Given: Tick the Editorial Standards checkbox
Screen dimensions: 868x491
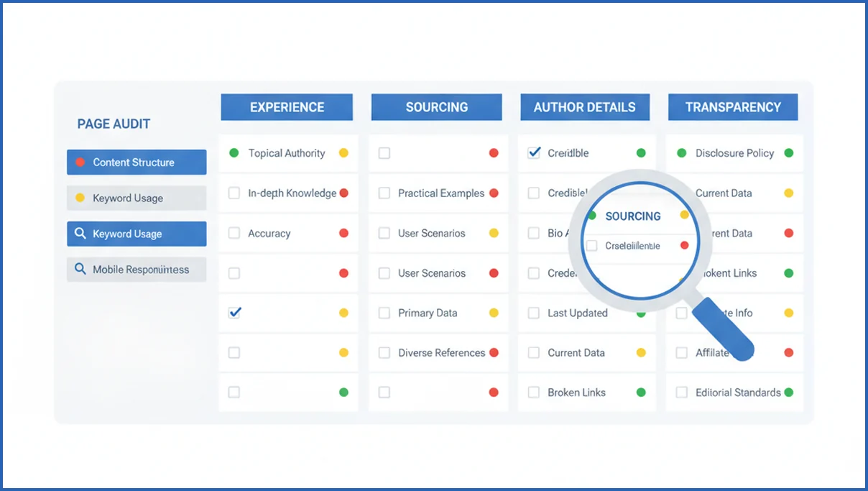Looking at the screenshot, I should [x=682, y=393].
